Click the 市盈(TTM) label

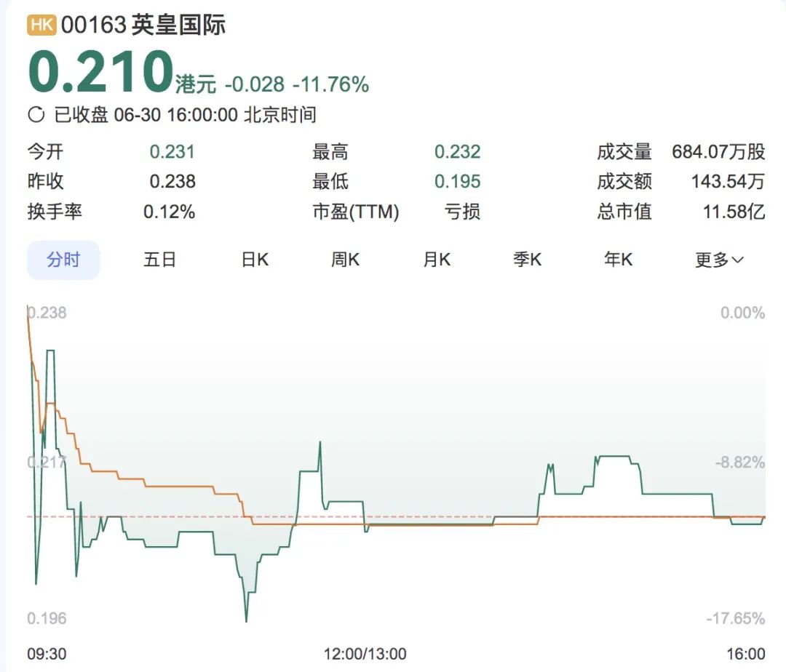click(x=355, y=212)
